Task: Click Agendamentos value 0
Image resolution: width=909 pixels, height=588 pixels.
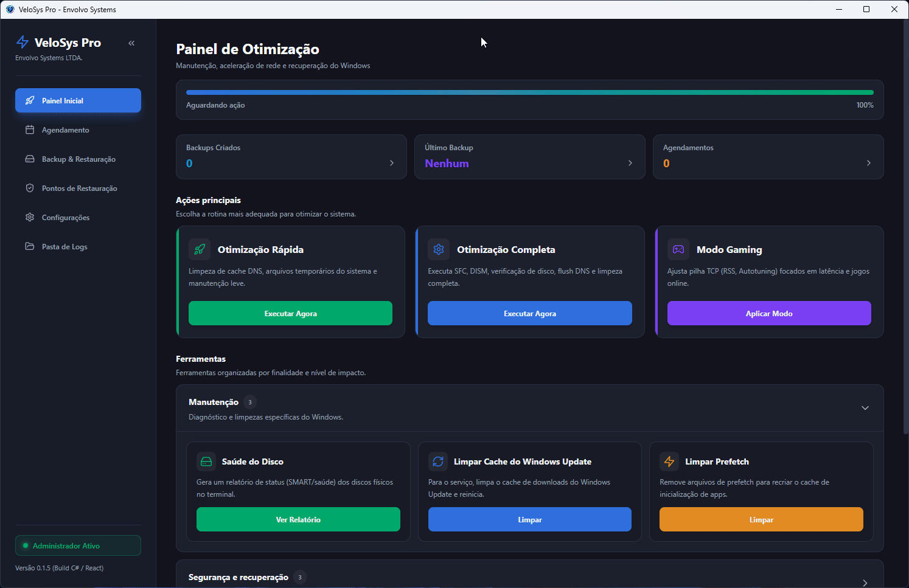Action: pyautogui.click(x=666, y=163)
